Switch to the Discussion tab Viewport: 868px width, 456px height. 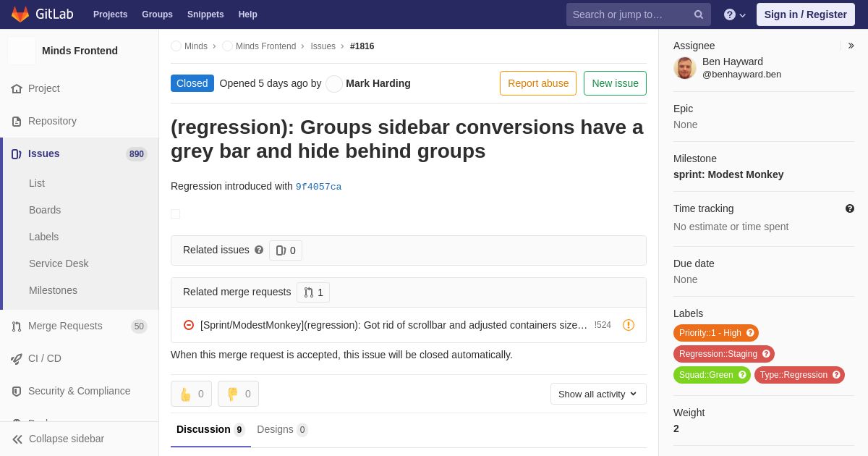tap(210, 429)
